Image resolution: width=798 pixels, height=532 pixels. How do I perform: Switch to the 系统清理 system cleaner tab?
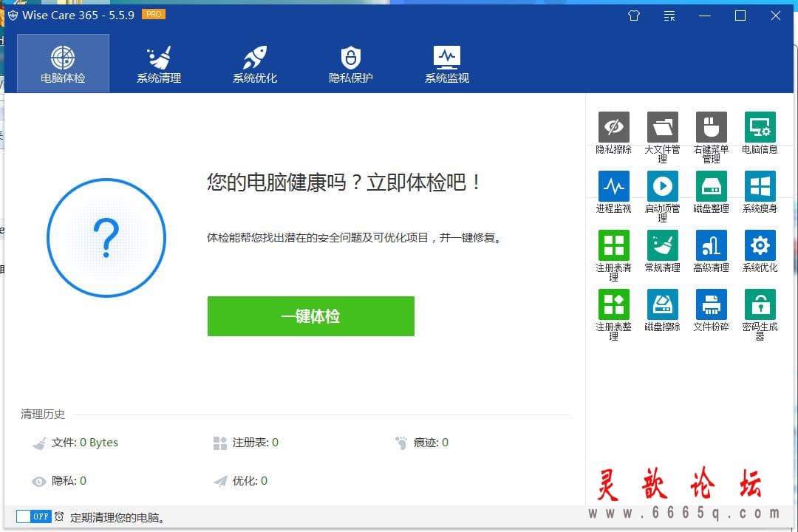point(159,64)
